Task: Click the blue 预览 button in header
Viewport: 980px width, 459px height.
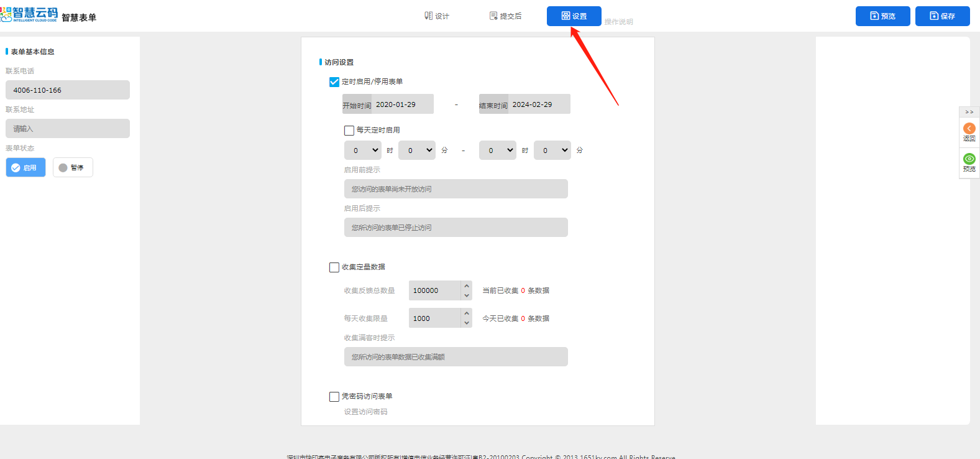Action: point(882,16)
